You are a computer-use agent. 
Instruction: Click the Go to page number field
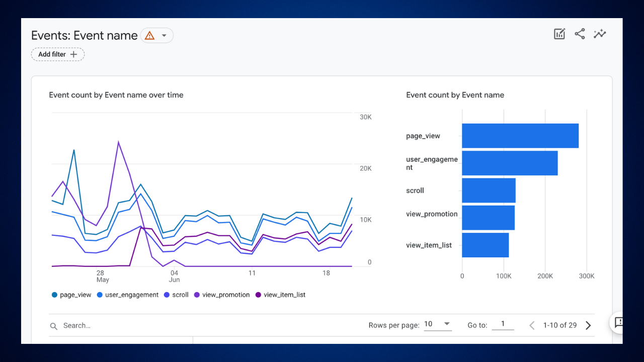[x=503, y=324]
